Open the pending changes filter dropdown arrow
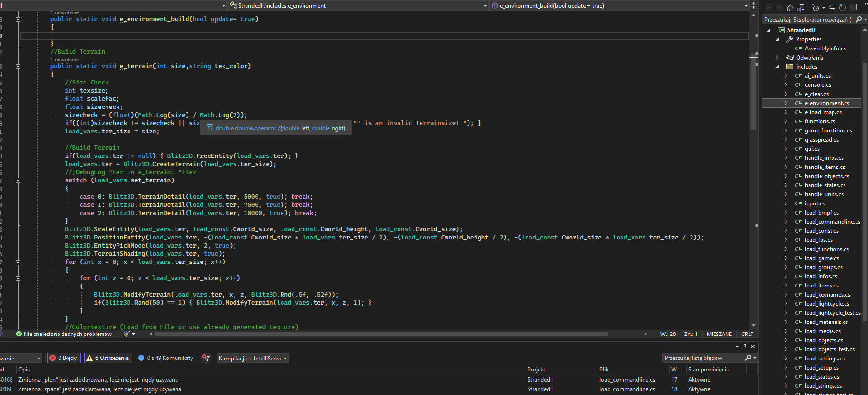This screenshot has width=868, height=395. [823, 8]
